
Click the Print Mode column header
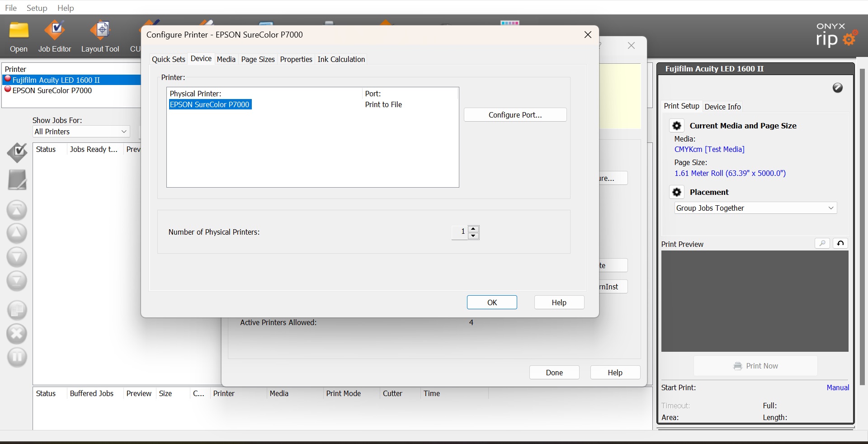[x=351, y=393]
